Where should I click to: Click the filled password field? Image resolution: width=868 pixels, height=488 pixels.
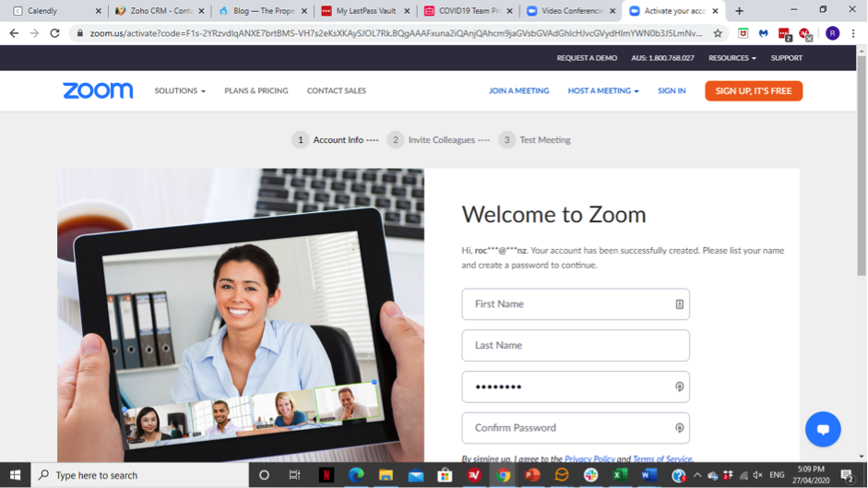576,387
